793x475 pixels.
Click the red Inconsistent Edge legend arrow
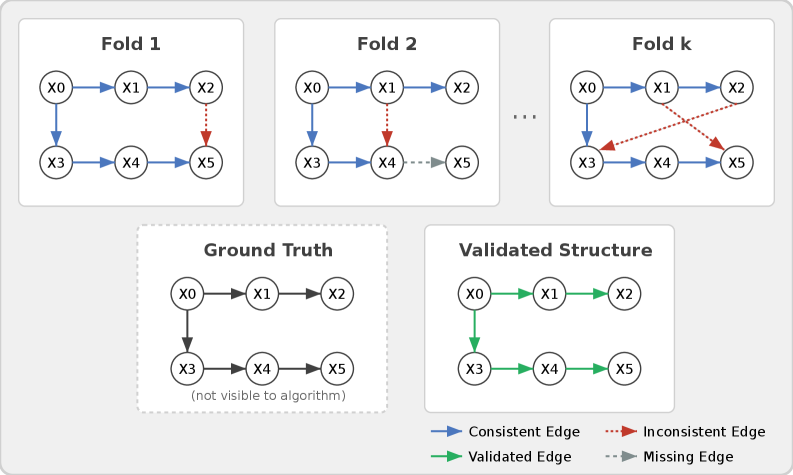[x=620, y=432]
